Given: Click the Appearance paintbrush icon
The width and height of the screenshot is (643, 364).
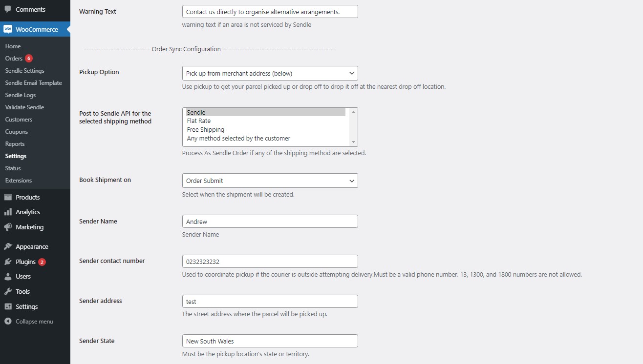Looking at the screenshot, I should coord(8,246).
